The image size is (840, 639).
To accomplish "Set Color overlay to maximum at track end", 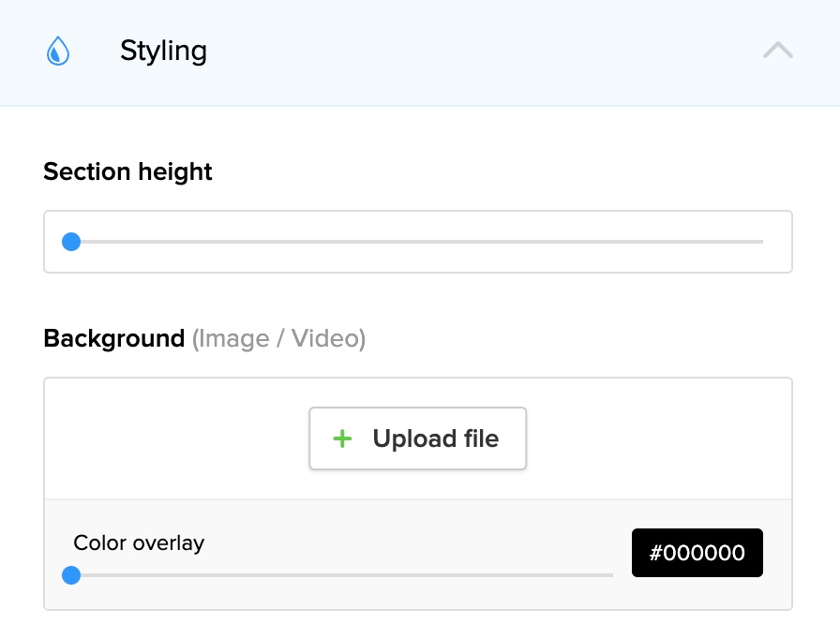I will click(611, 575).
